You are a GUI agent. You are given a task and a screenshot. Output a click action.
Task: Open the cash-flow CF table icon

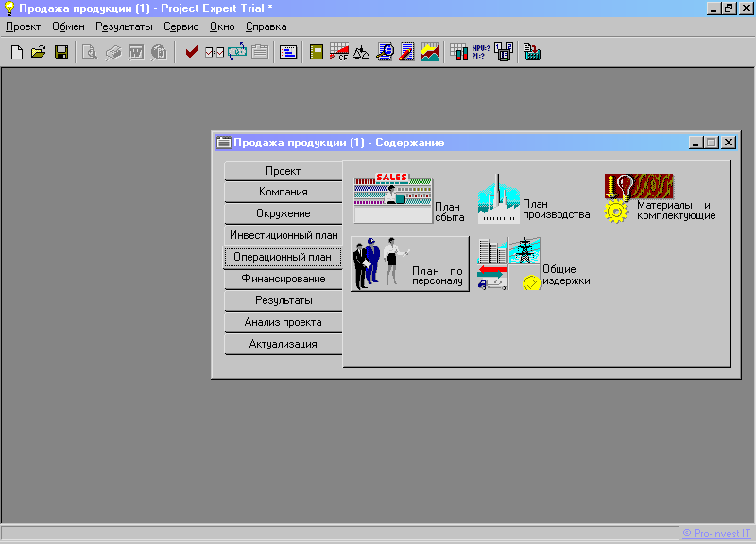[x=339, y=52]
